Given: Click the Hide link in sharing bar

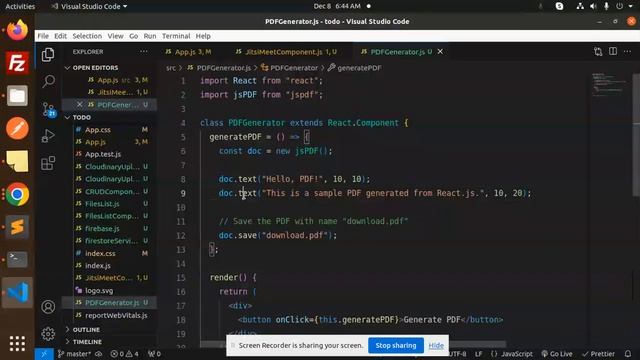Looking at the screenshot, I should (x=436, y=346).
